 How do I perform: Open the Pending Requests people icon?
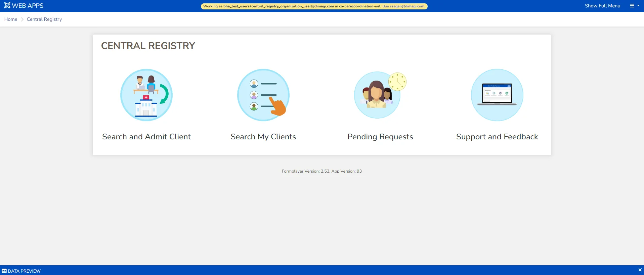click(x=380, y=95)
